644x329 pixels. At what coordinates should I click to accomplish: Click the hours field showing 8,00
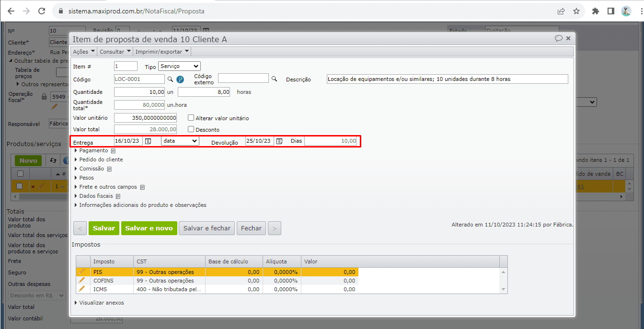204,92
